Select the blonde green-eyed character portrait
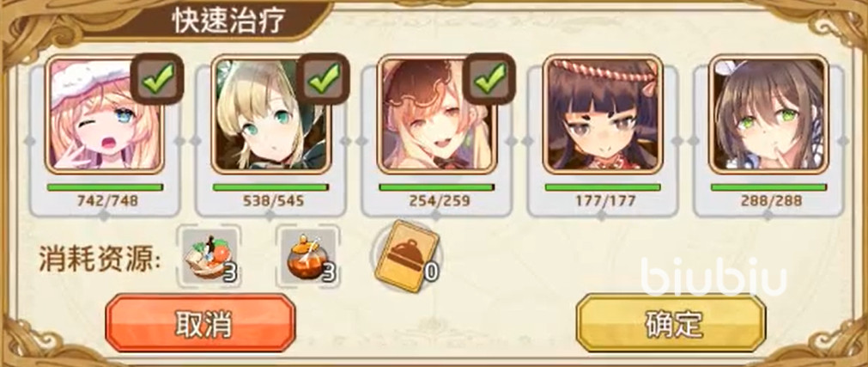The height and width of the screenshot is (367, 868). pos(270,114)
